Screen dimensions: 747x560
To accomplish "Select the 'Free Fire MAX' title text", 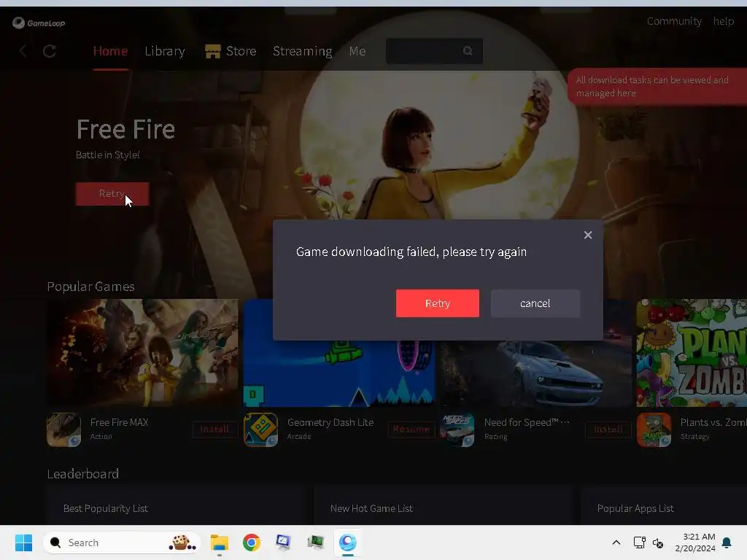I will click(119, 422).
